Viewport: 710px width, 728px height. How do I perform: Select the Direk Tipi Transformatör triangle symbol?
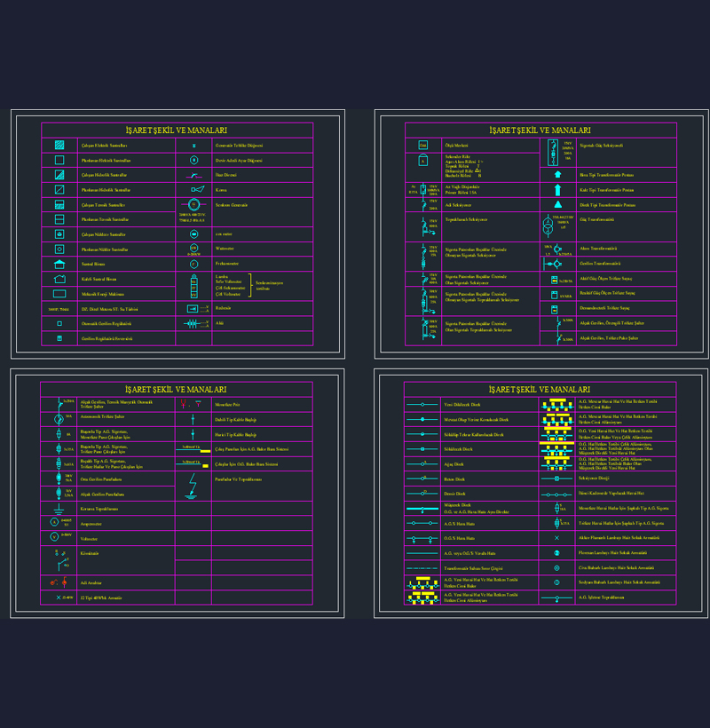pyautogui.click(x=558, y=204)
